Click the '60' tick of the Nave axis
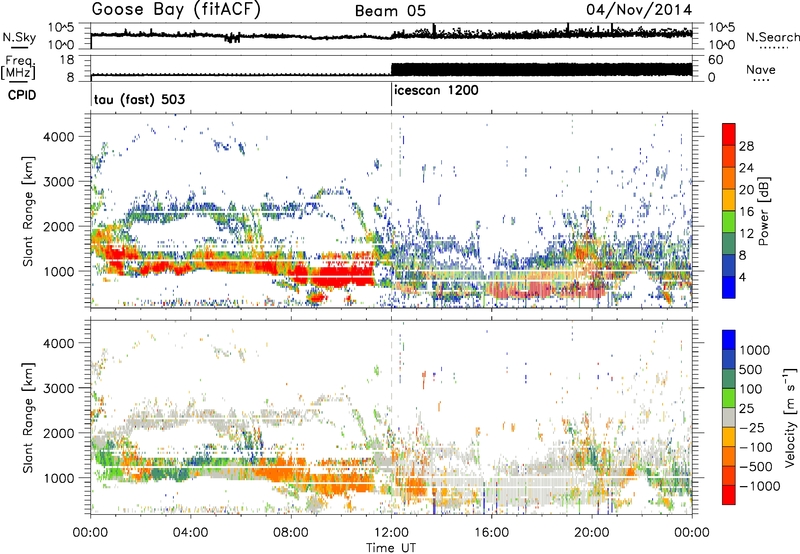The width and height of the screenshot is (800, 554). 716,60
